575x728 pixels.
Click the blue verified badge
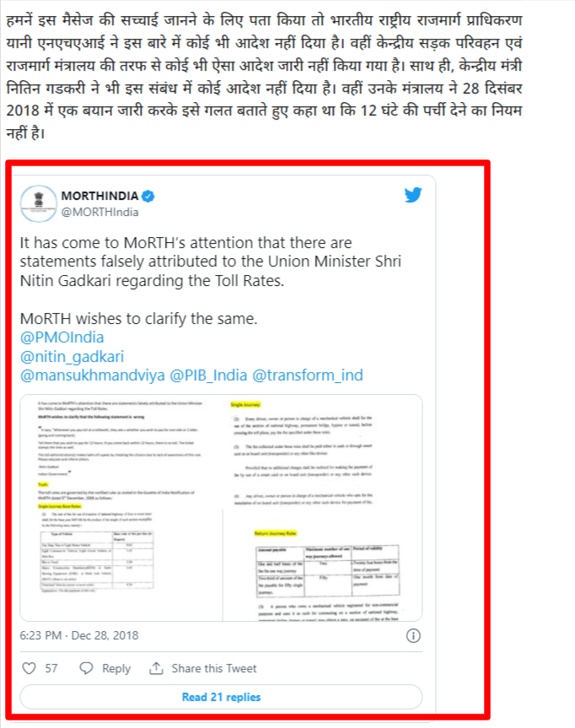(x=148, y=197)
